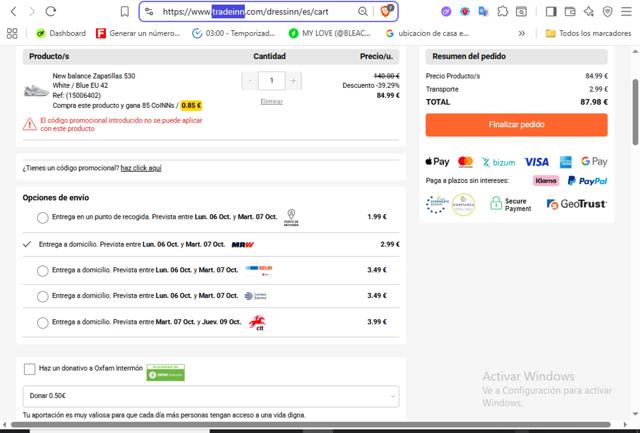Click the PayPal logo
The image size is (640, 433).
pyautogui.click(x=587, y=180)
